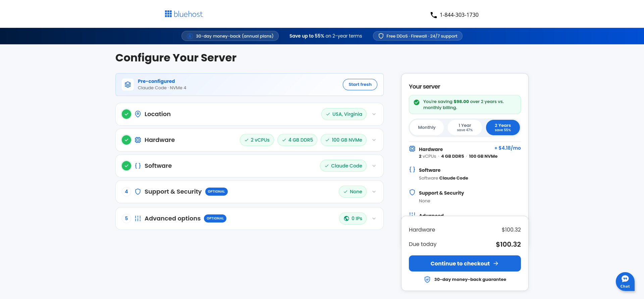This screenshot has width=644, height=299.
Task: Click the phone handset icon
Action: point(433,15)
